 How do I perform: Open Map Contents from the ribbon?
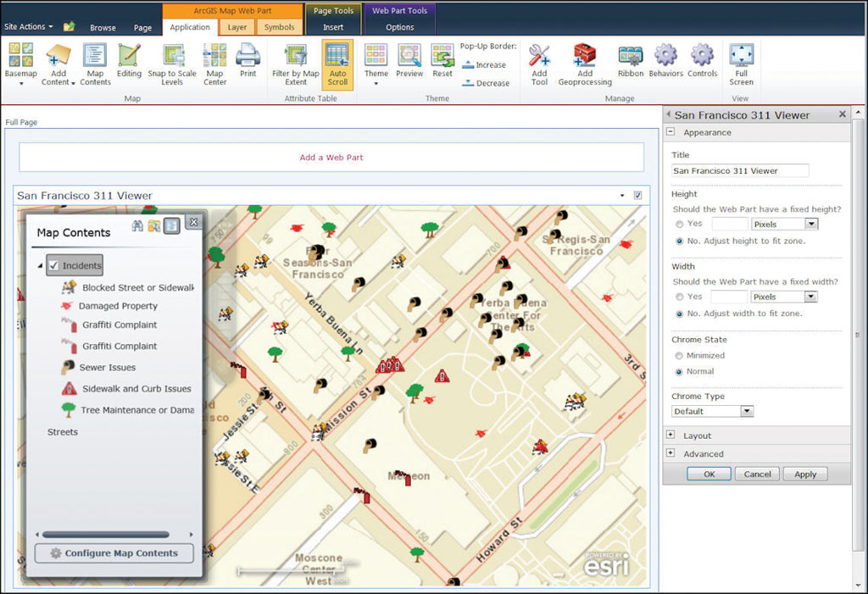(95, 63)
